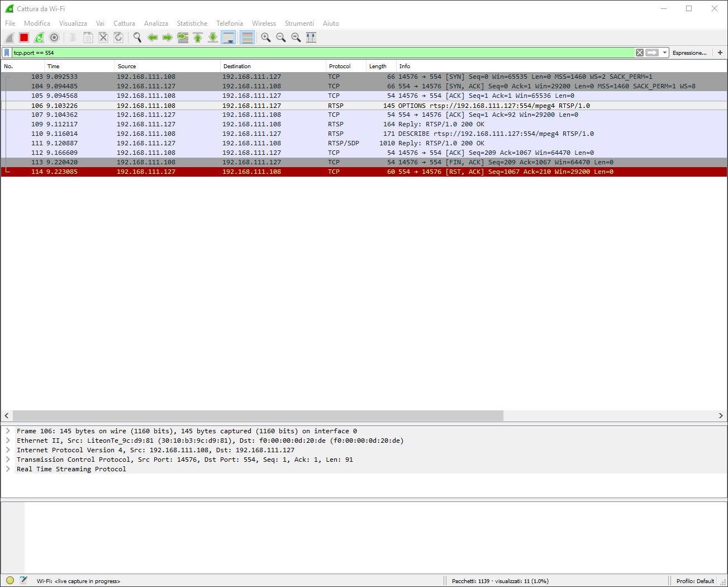
Task: Open capture options via gear icon
Action: pos(54,37)
